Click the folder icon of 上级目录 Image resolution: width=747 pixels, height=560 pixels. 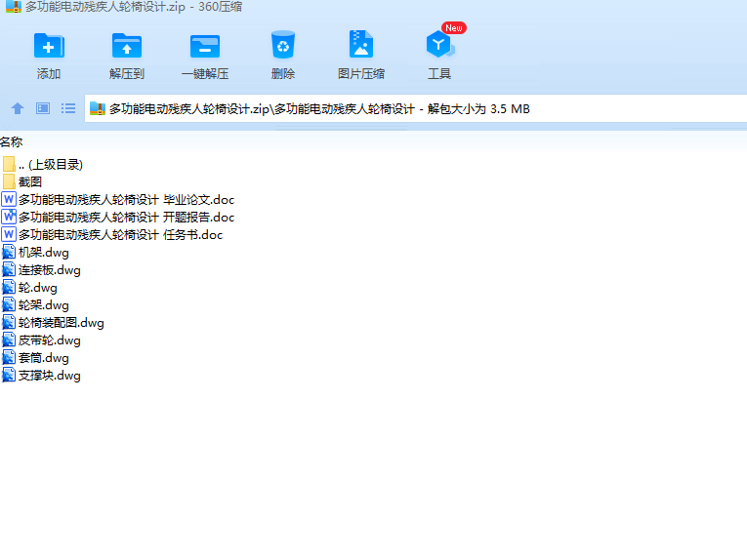(x=9, y=164)
